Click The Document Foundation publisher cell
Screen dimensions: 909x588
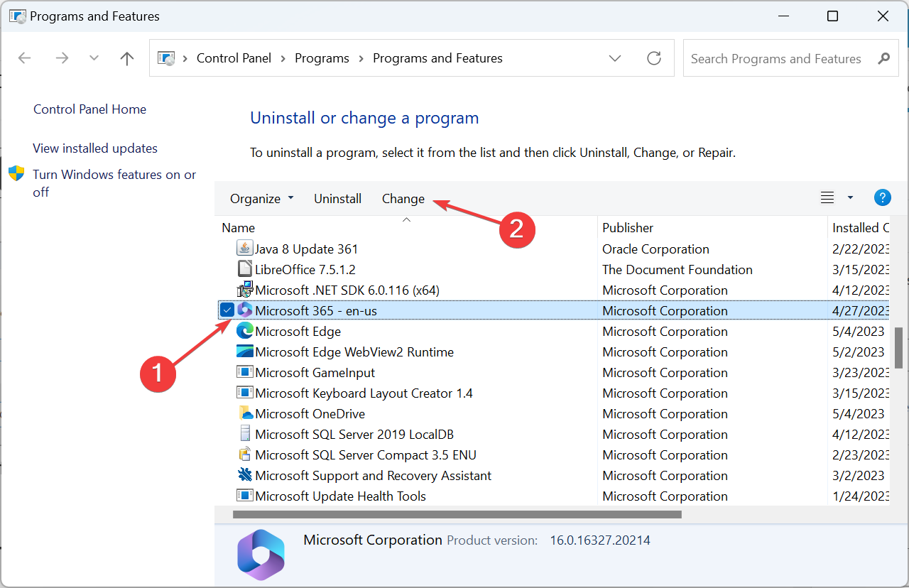coord(677,270)
